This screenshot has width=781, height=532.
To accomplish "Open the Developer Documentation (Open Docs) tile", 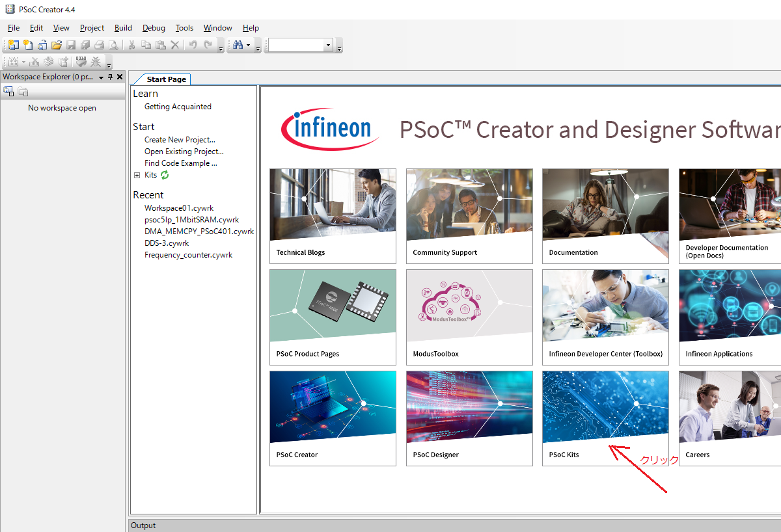I will pos(730,216).
